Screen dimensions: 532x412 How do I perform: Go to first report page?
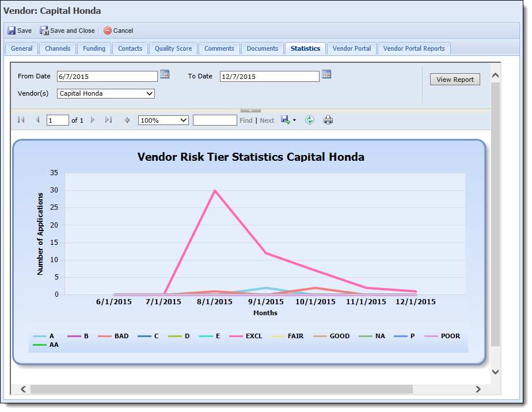click(x=21, y=120)
